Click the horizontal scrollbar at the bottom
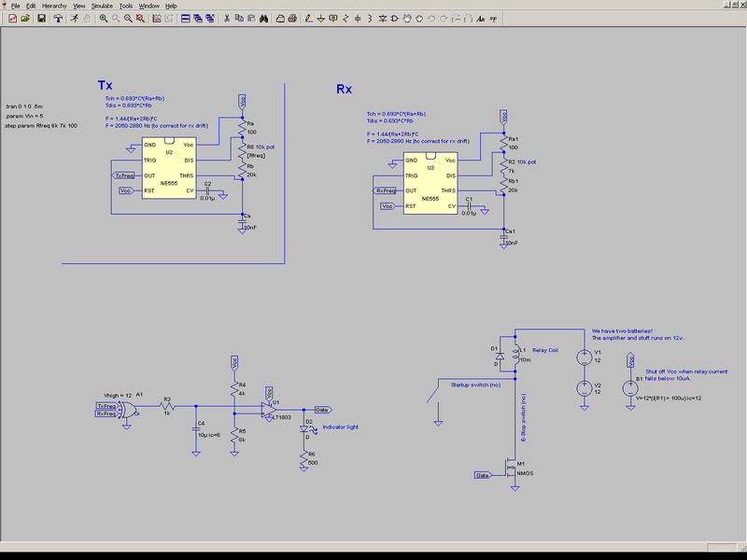Image resolution: width=747 pixels, height=560 pixels. pos(373,544)
